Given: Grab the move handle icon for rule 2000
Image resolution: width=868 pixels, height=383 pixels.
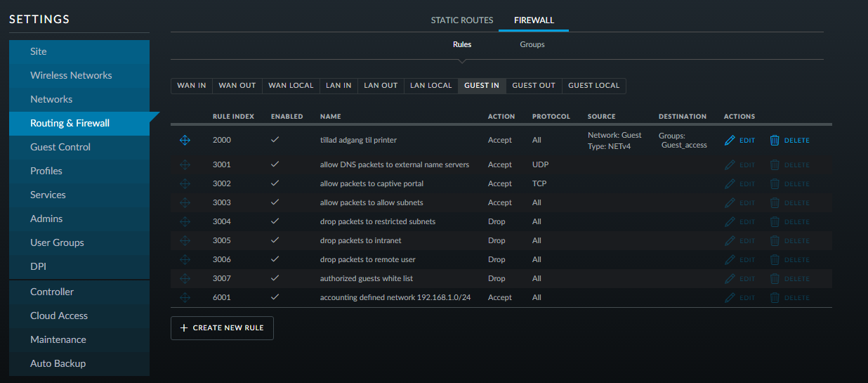Looking at the screenshot, I should [x=185, y=141].
